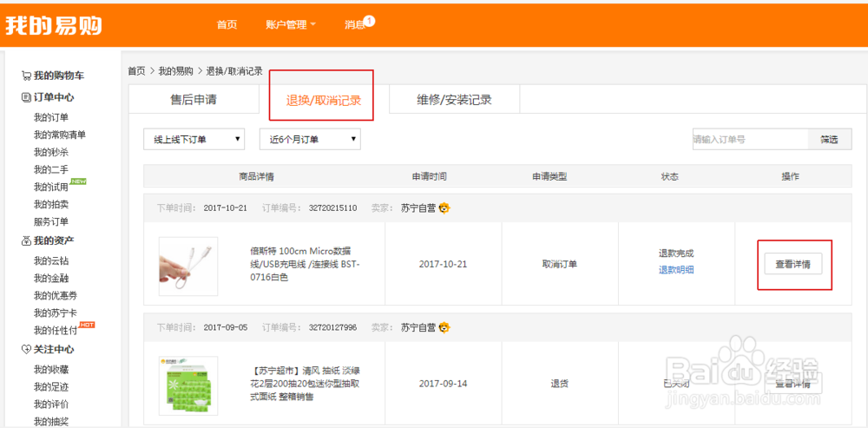Click the 关注中心 sidebar heading
868x428 pixels.
tap(54, 349)
